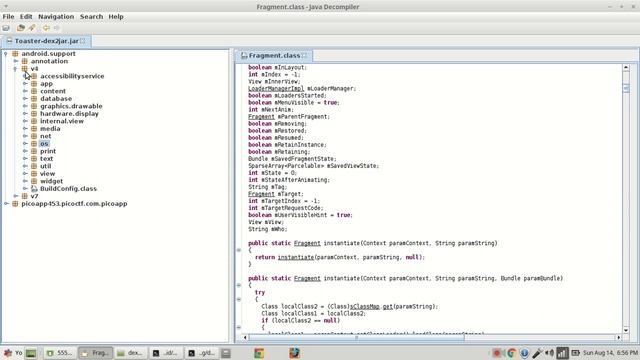Screen dimensions: 640x360
Task: Switch to the 555... taskbar window
Action: coord(60,353)
